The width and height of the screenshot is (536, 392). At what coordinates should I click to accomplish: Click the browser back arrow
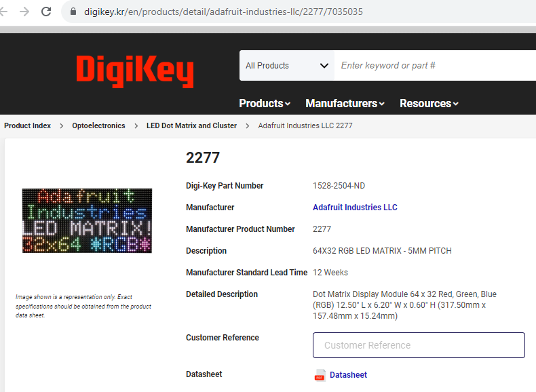click(3, 12)
